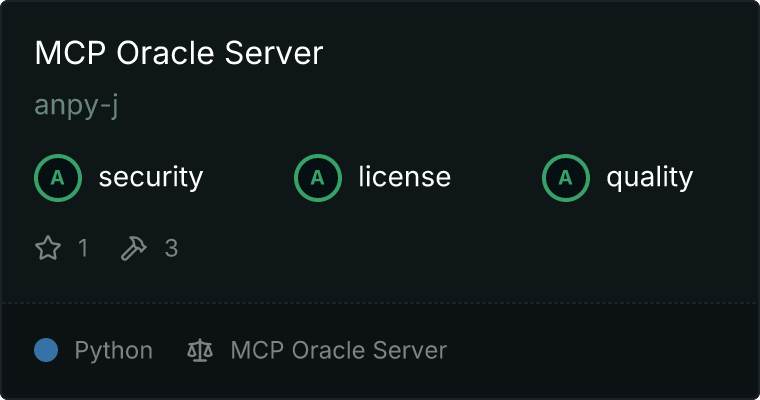
Task: Open the MCP Oracle Server title link
Action: (x=179, y=54)
